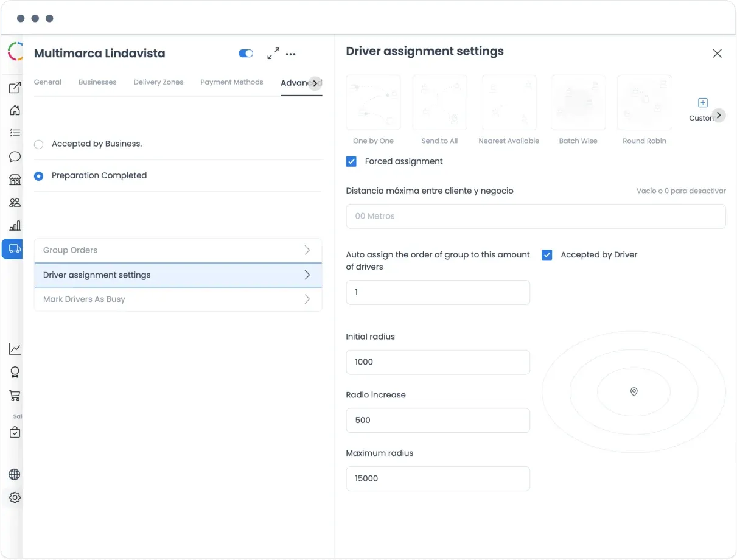Click the Maximum radius input field
This screenshot has width=737, height=560.
(438, 478)
